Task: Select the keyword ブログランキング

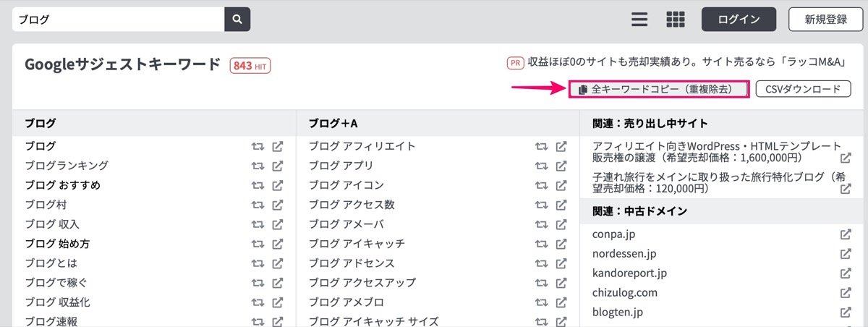Action: [67, 166]
